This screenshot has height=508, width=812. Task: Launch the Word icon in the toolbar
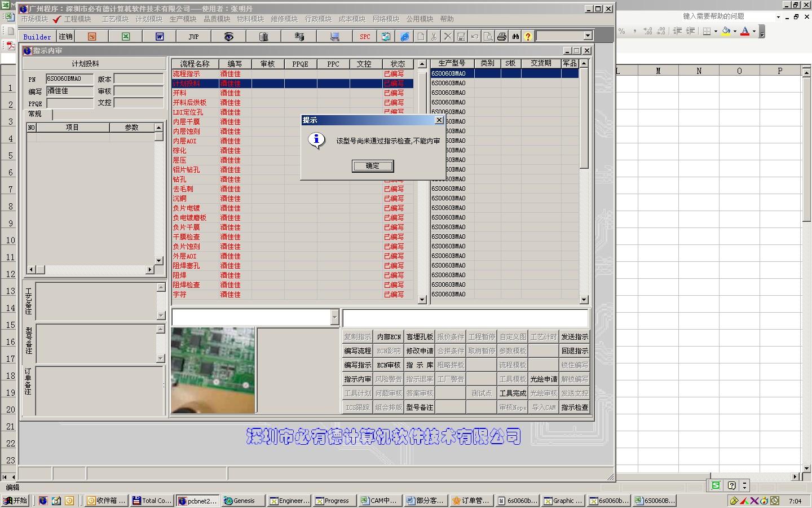(x=160, y=37)
